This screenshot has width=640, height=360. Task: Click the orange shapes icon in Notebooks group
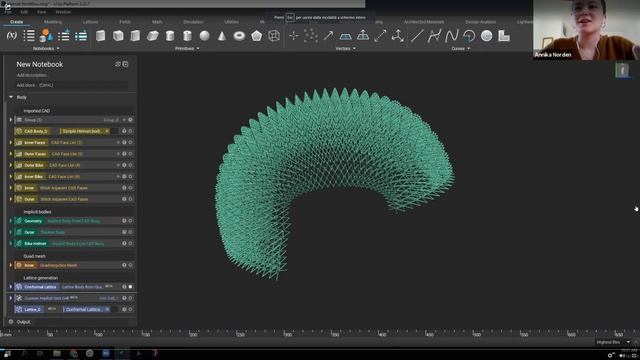pyautogui.click(x=46, y=36)
